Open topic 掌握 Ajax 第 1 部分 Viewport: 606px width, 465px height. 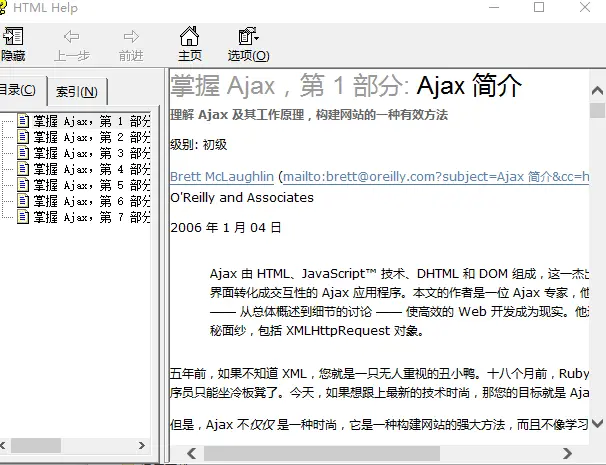(x=92, y=122)
